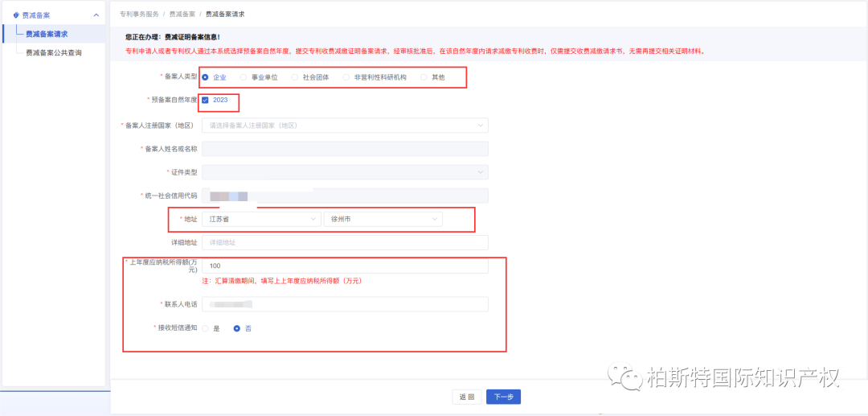868x416 pixels.
Task: Select 事业单位 radio option
Action: pyautogui.click(x=259, y=77)
